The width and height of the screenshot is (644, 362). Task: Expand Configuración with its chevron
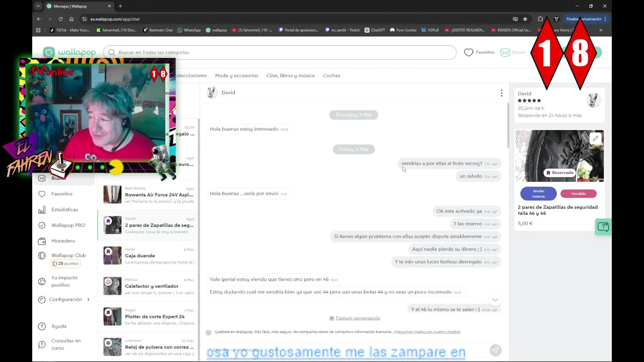click(x=88, y=300)
